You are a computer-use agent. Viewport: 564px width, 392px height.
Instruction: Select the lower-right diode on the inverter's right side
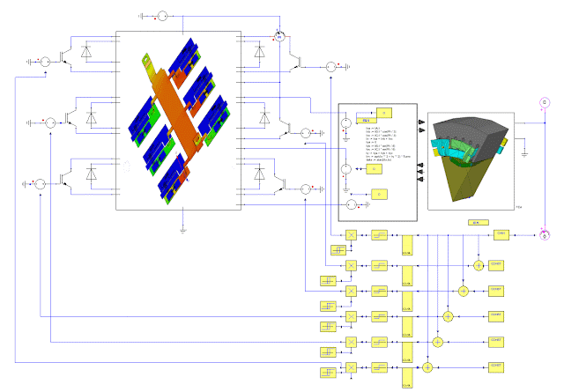point(259,174)
